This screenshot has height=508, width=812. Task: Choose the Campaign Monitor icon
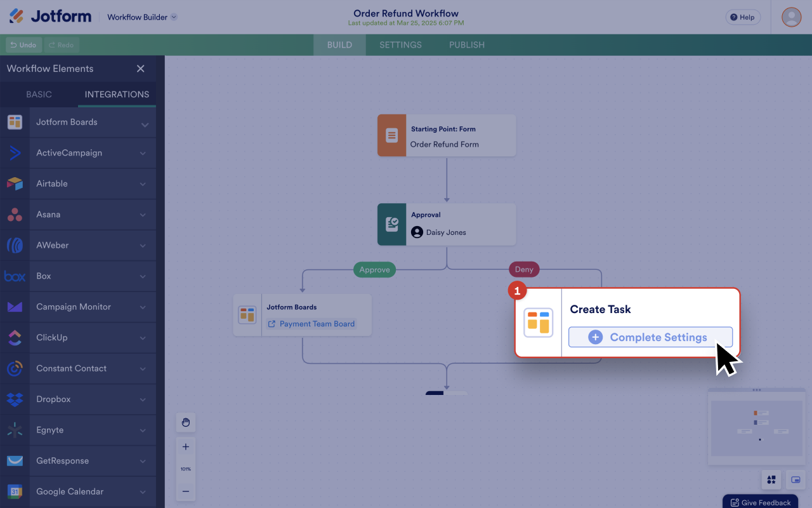pos(15,307)
